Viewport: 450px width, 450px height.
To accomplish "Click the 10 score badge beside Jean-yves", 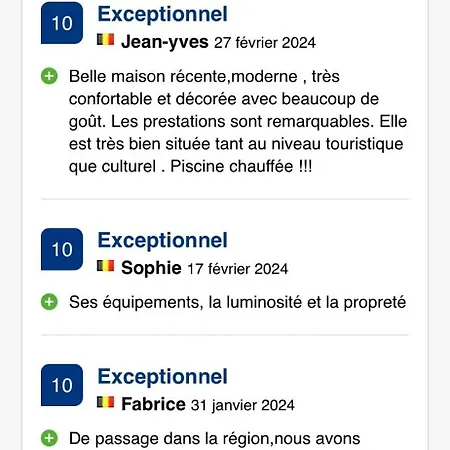I will coord(62,23).
